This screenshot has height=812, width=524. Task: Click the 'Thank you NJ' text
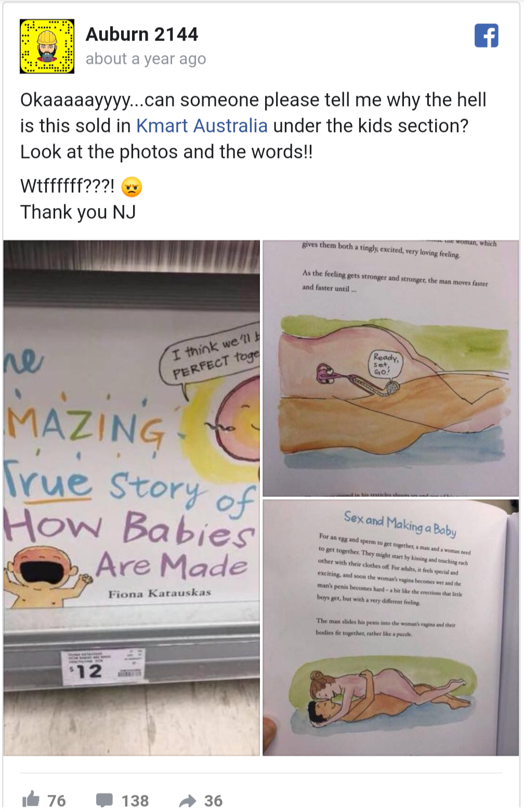[x=78, y=212]
